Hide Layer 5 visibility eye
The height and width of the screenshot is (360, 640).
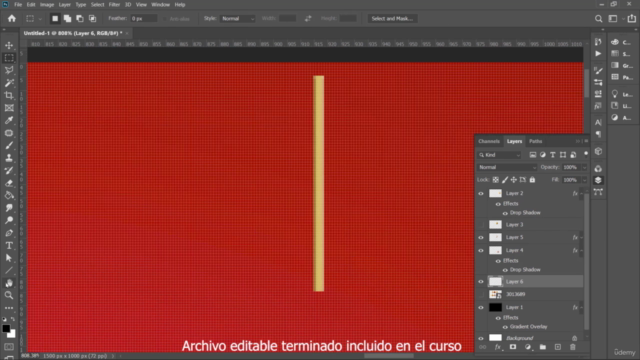pyautogui.click(x=481, y=237)
